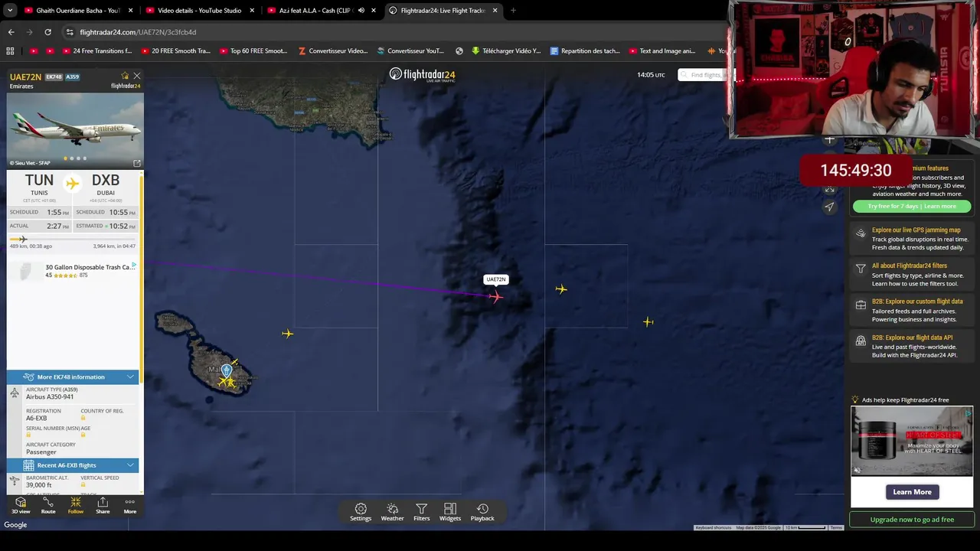
Task: Click the flight progress bar
Action: (x=73, y=240)
